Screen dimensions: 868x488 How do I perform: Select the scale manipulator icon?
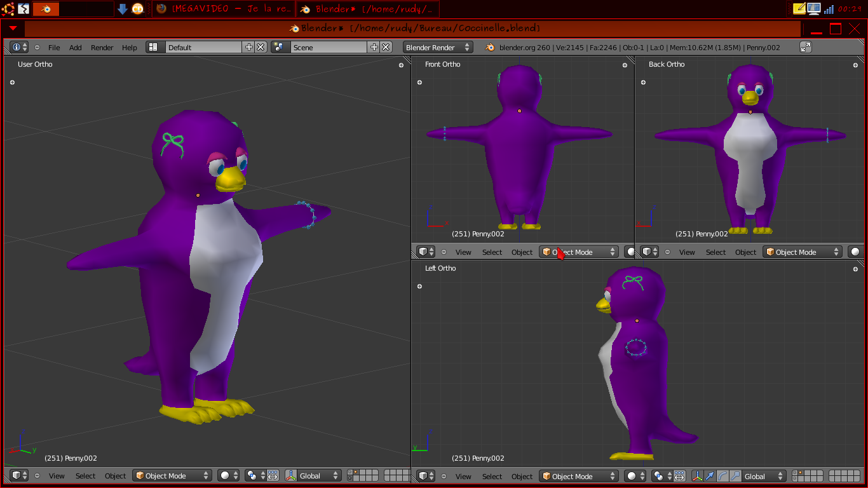point(735,476)
